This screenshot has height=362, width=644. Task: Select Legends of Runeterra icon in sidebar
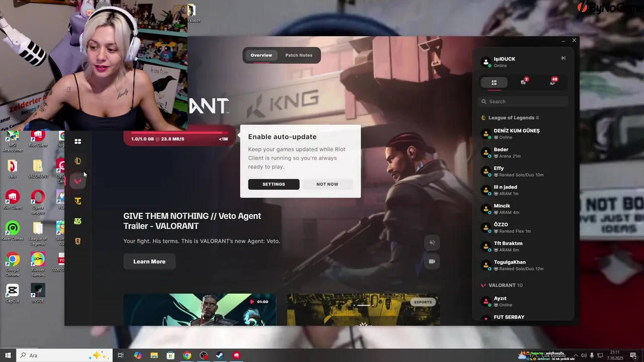[x=77, y=241]
